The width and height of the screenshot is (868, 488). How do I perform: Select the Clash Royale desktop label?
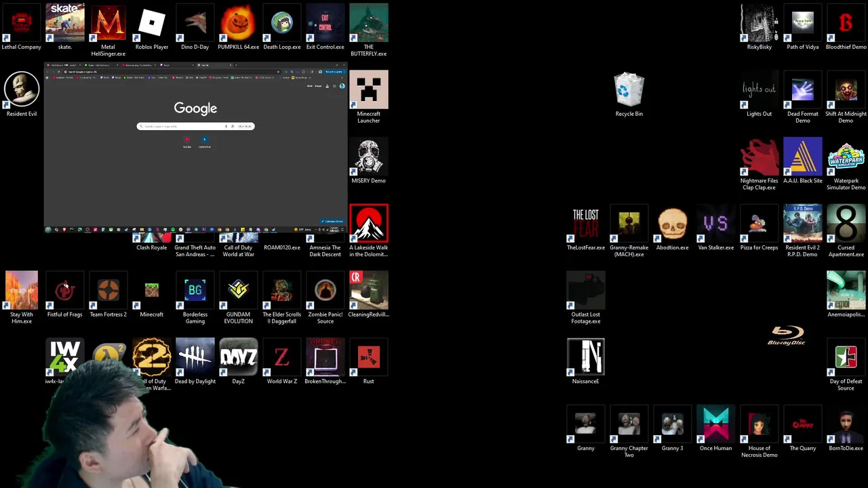[152, 247]
